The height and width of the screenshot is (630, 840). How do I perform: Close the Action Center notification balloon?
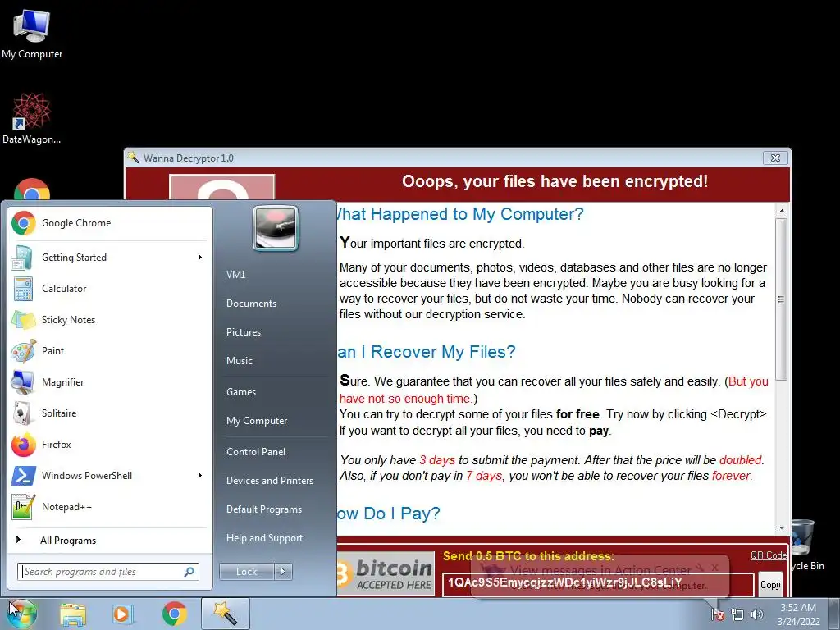pos(715,567)
